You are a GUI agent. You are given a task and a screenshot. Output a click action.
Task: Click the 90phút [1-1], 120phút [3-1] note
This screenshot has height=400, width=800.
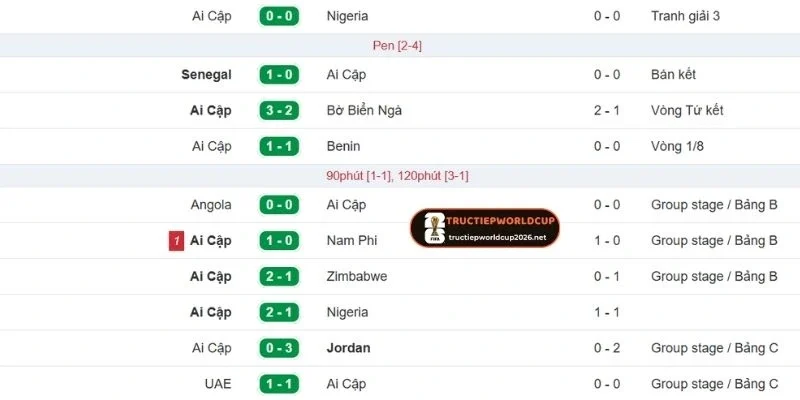pos(397,175)
